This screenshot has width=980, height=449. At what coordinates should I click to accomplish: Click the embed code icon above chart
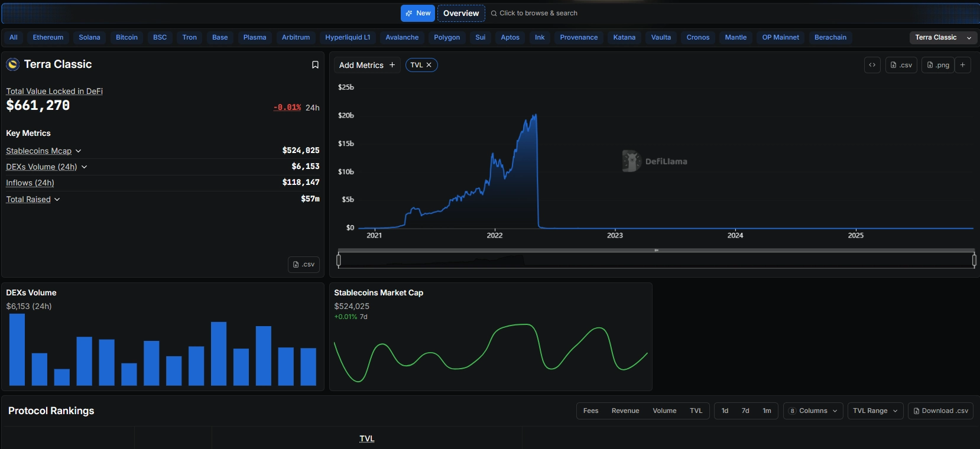click(x=872, y=65)
